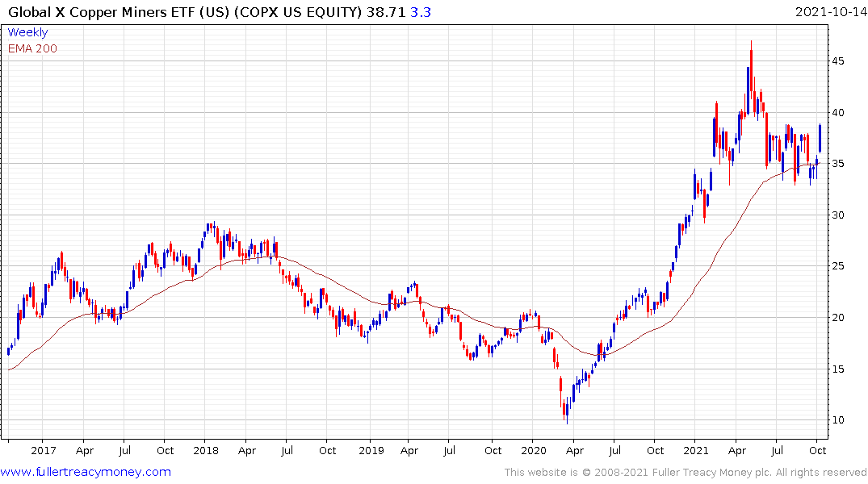Click the latest blue candle at chart's right edge

tap(820, 138)
